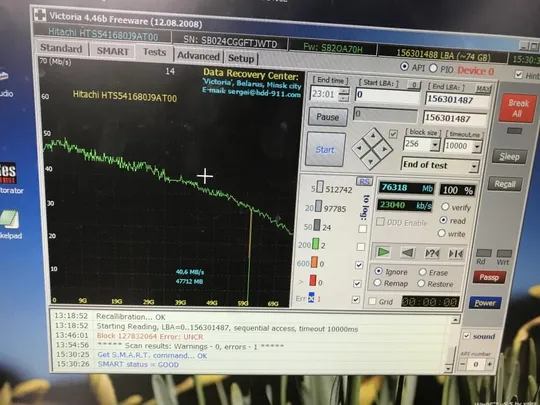Click the down arrow on navigation diamond
This screenshot has height=405, width=540.
pyautogui.click(x=371, y=162)
